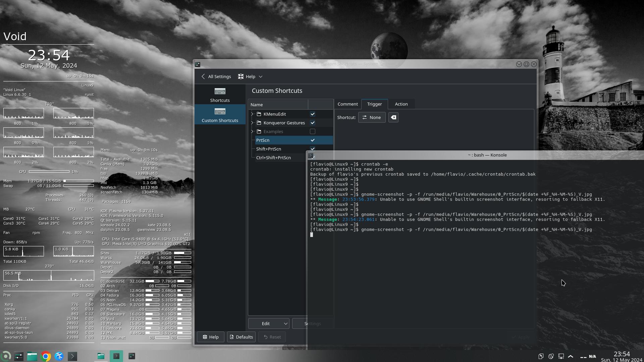The height and width of the screenshot is (362, 644).
Task: Click the Konsole new tab icon
Action: (311, 156)
